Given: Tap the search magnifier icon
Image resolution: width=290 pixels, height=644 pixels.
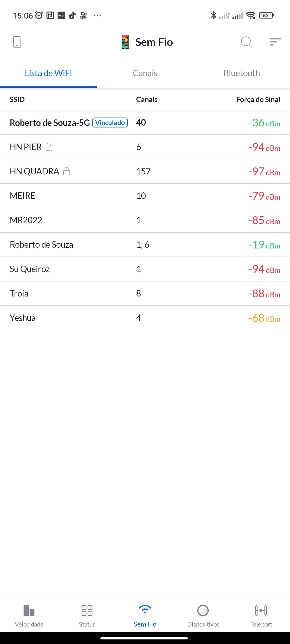Looking at the screenshot, I should [246, 42].
